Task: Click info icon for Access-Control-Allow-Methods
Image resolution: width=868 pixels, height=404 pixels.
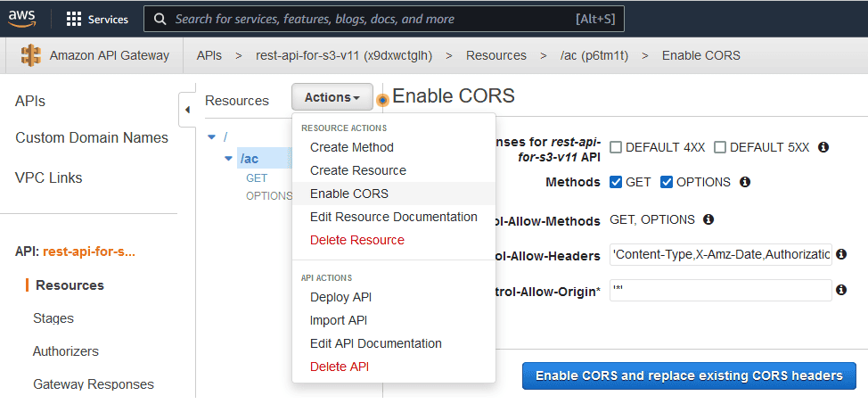Action: tap(708, 219)
